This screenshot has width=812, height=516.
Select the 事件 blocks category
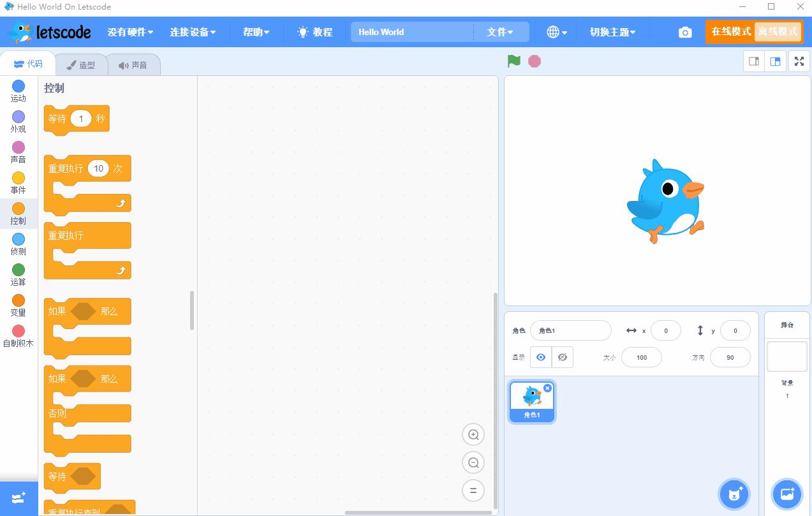[18, 183]
